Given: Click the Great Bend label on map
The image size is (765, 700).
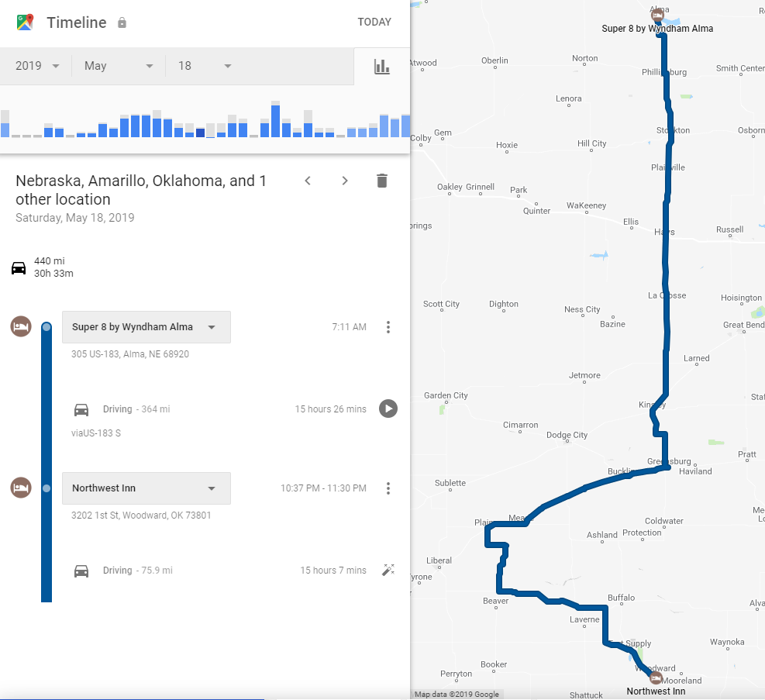Looking at the screenshot, I should pos(743,325).
